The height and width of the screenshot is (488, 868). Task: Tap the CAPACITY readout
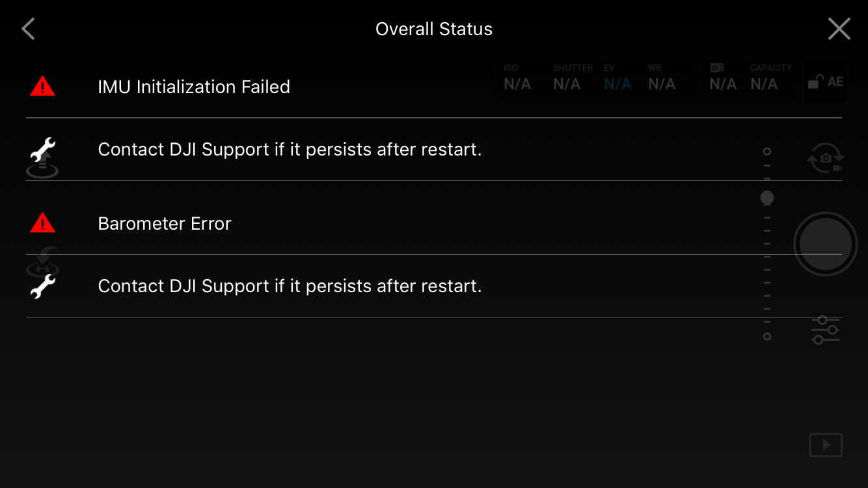768,79
